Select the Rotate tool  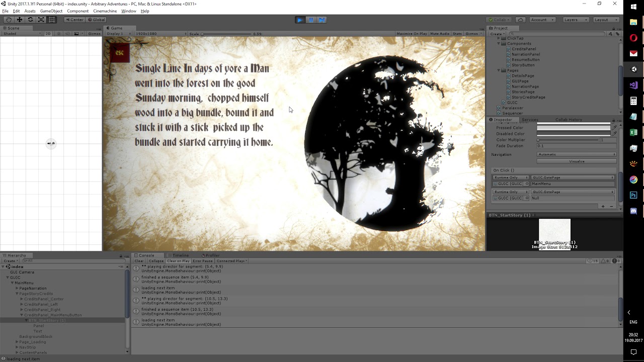pyautogui.click(x=30, y=20)
